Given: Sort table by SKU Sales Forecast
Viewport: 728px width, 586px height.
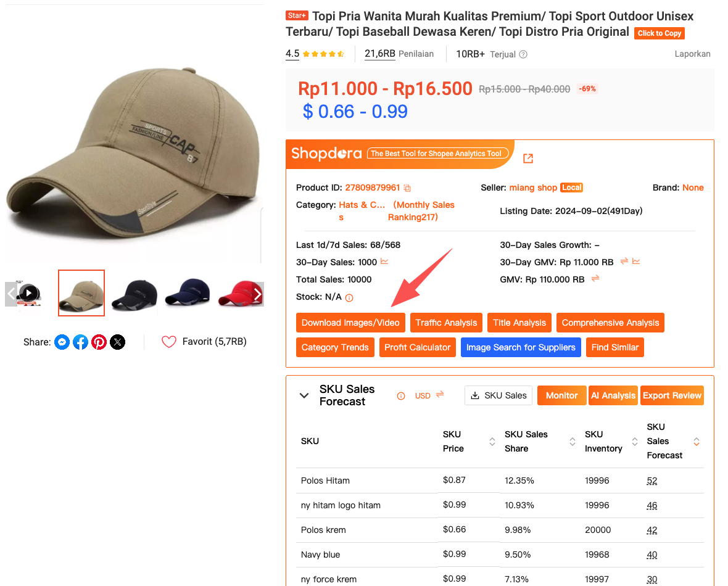Looking at the screenshot, I should 697,442.
